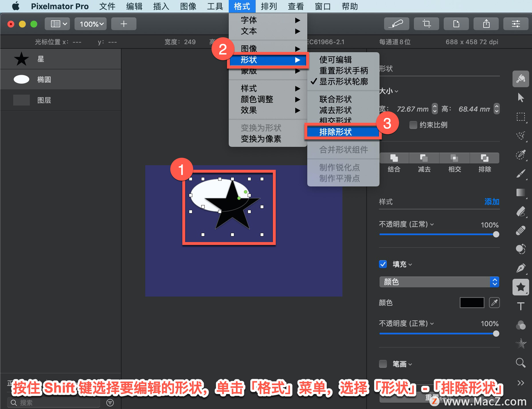Expand the 填充 options chevron
This screenshot has width=532, height=409.
pos(410,264)
